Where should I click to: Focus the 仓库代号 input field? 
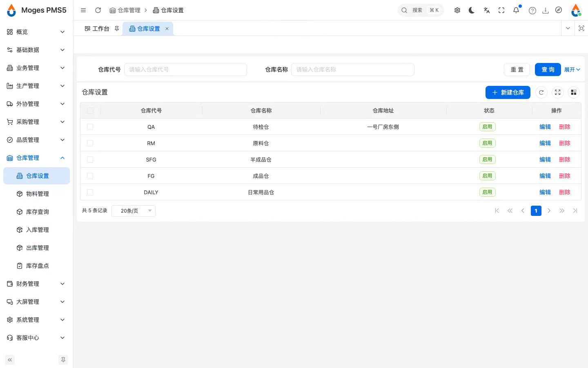[185, 70]
